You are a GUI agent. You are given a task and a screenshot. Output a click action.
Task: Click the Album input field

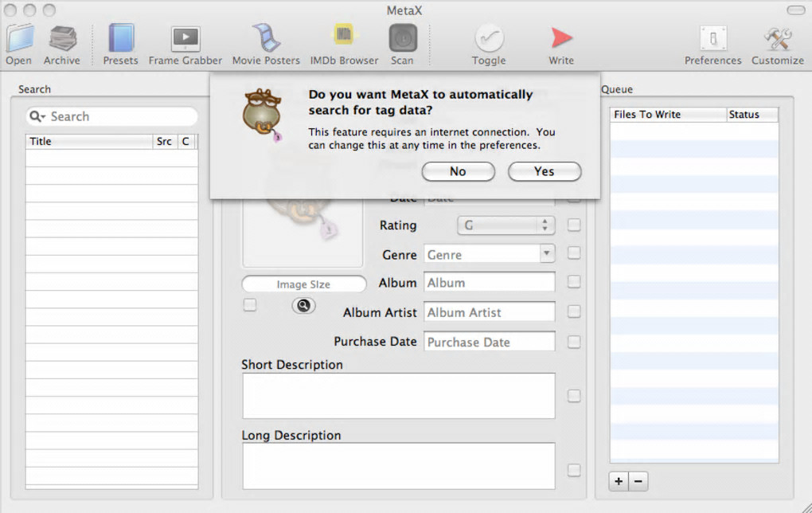(490, 283)
